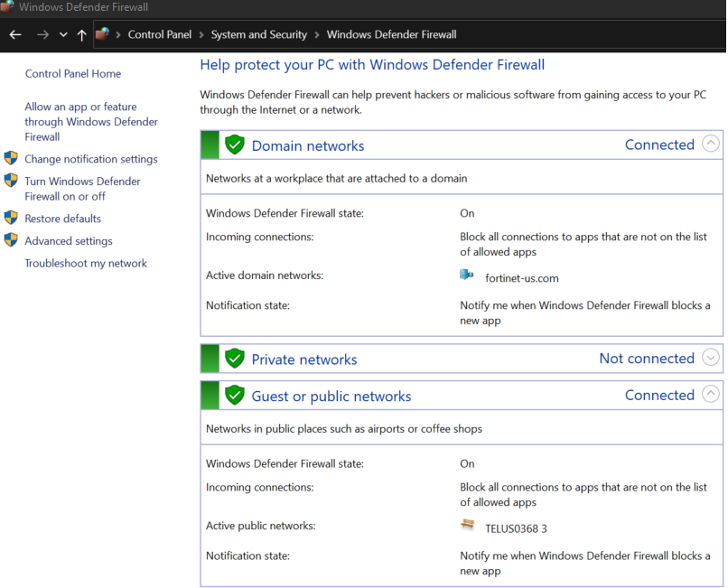Click the shield icon beside Change notification settings
728x588 pixels.
(x=13, y=157)
